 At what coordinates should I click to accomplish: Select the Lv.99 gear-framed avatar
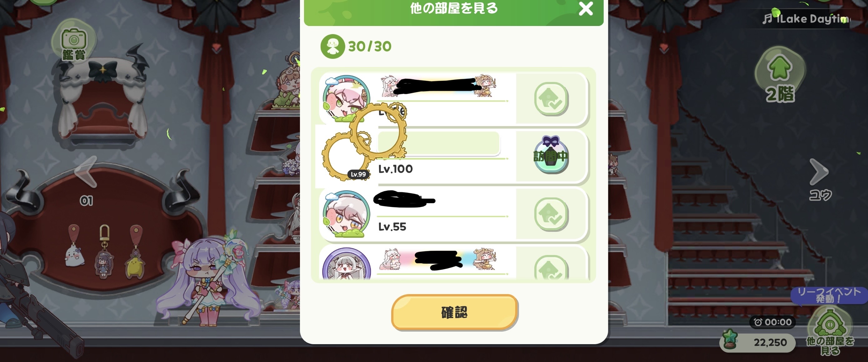click(x=347, y=156)
